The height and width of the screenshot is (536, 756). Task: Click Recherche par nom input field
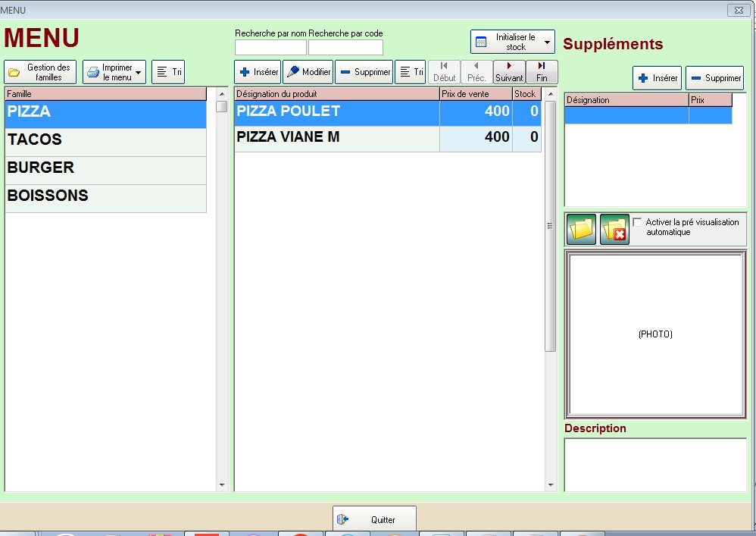pos(270,47)
